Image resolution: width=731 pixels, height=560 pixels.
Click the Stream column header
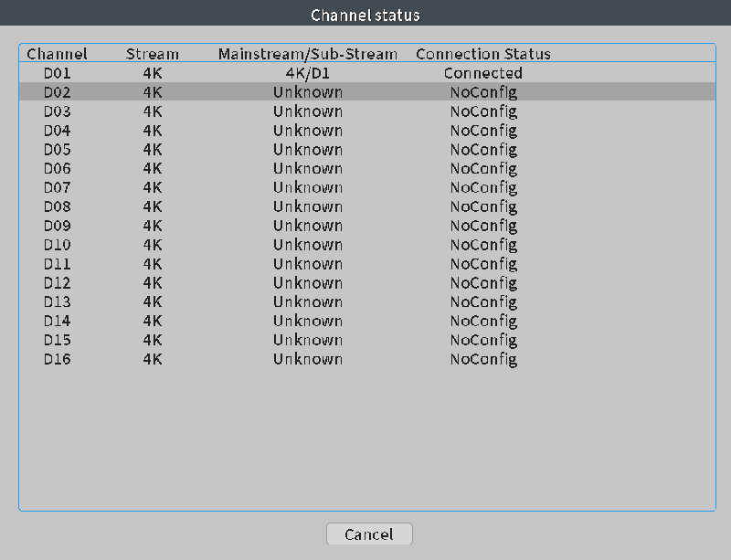pyautogui.click(x=153, y=54)
